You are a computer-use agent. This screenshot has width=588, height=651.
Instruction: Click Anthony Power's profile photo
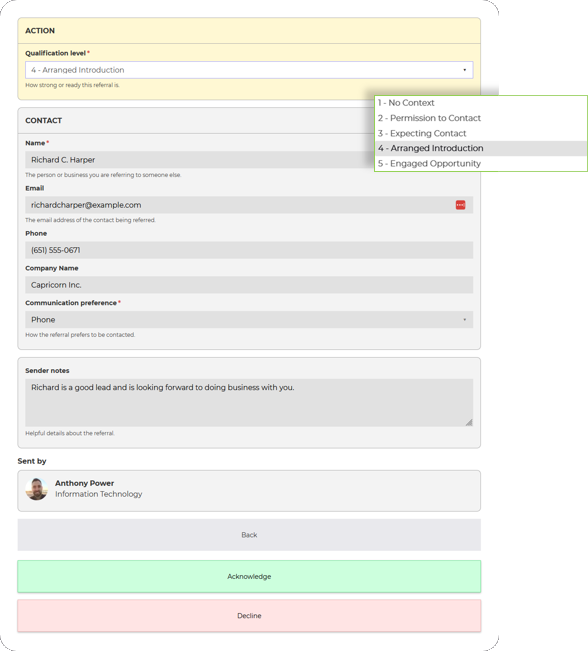click(x=37, y=489)
